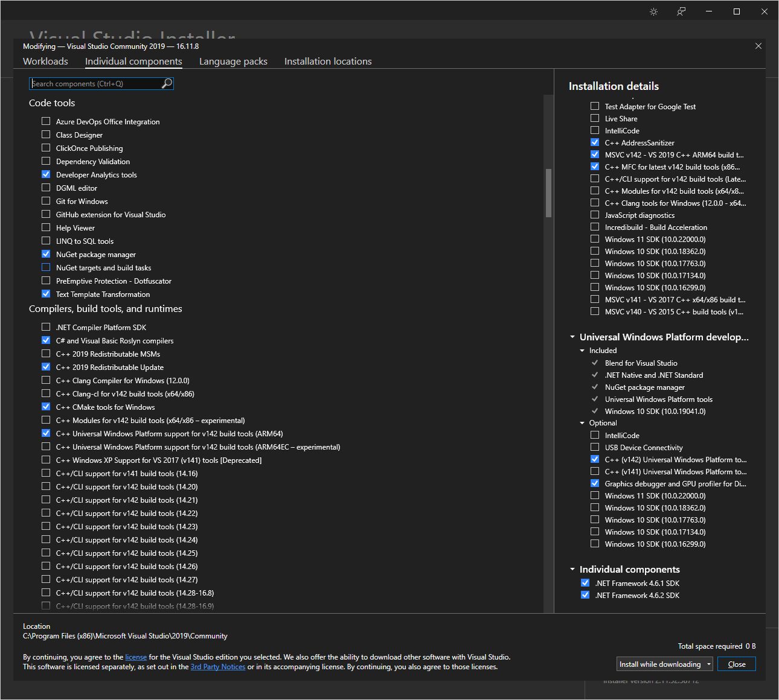Uncheck C++ MFC for latest v142 build tools
Screen dimensions: 779x700
click(x=595, y=167)
